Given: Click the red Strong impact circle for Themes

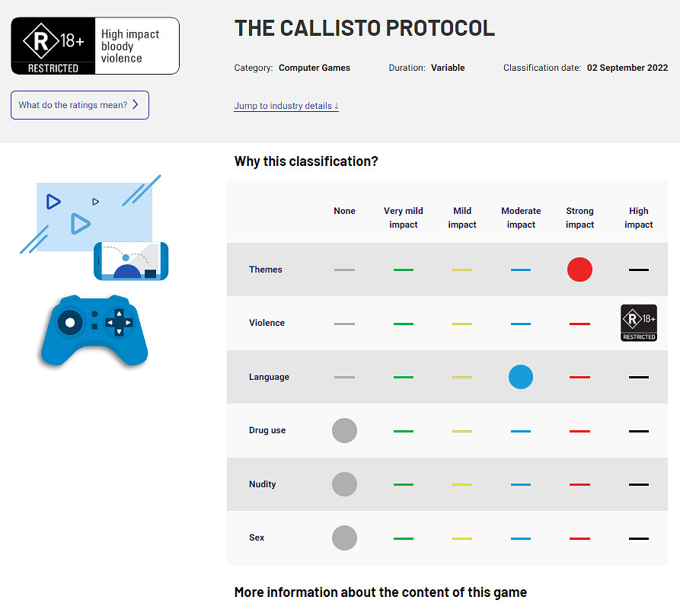Looking at the screenshot, I should coord(579,270).
